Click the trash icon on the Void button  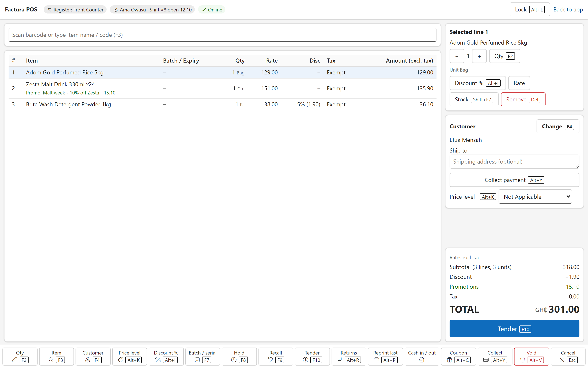[523, 360]
